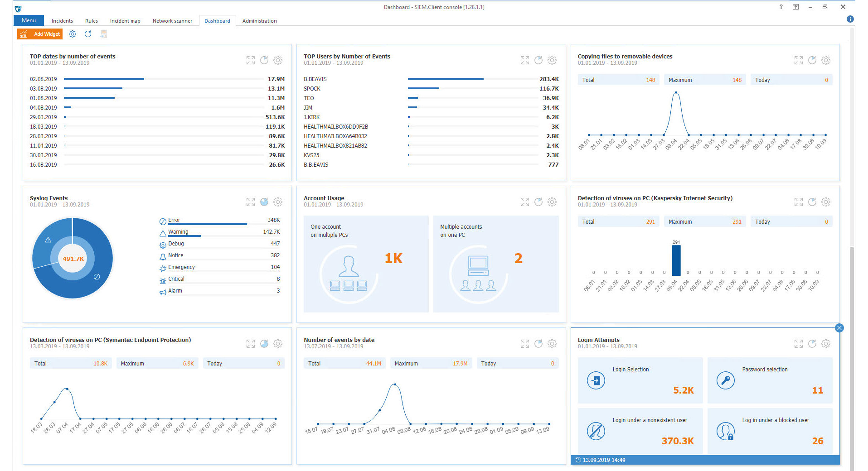This screenshot has width=868, height=471.
Task: Switch Syslog Events widget chart type
Action: (x=264, y=202)
